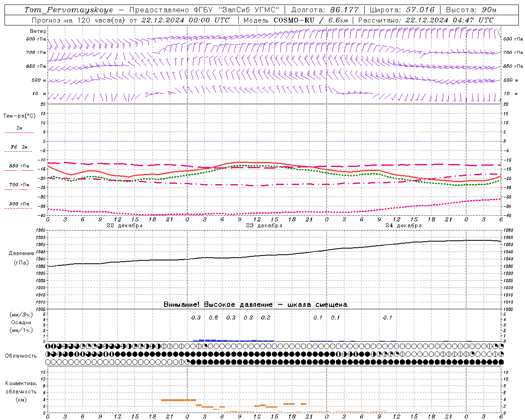525x420 pixels.
Task: Click the 0.2 precipitation value
Action: [x=266, y=318]
